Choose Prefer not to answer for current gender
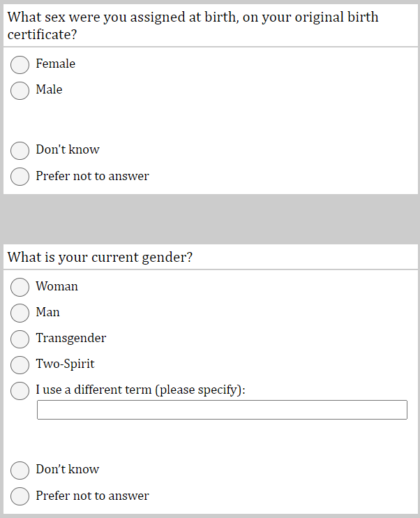Screen dimensions: 420x518 coord(20,496)
